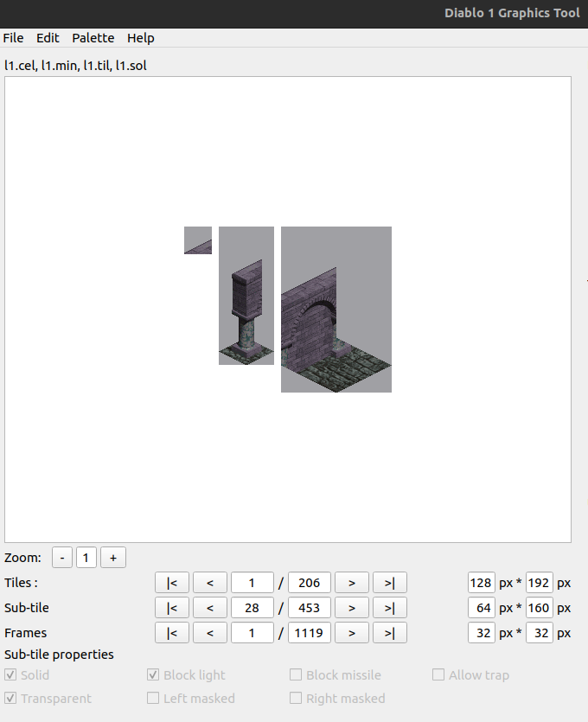Toggle the Left masked checkbox
Image resolution: width=588 pixels, height=722 pixels.
pos(153,698)
